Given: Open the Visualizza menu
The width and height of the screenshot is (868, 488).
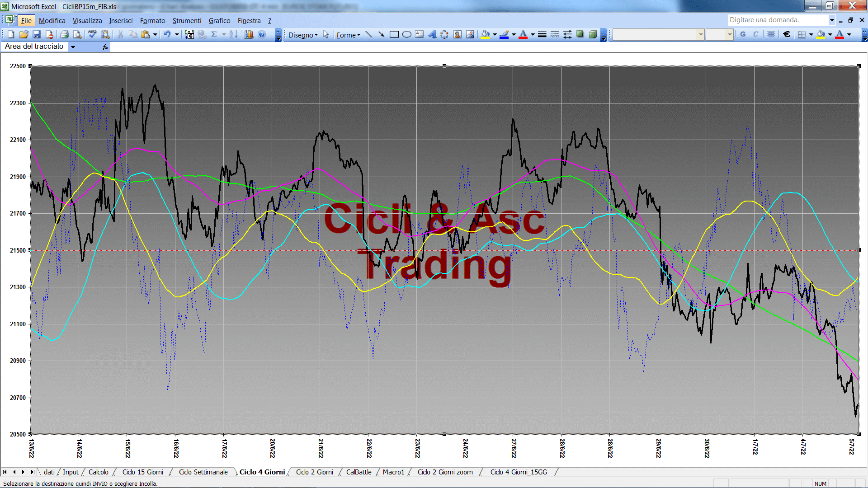Looking at the screenshot, I should [87, 20].
